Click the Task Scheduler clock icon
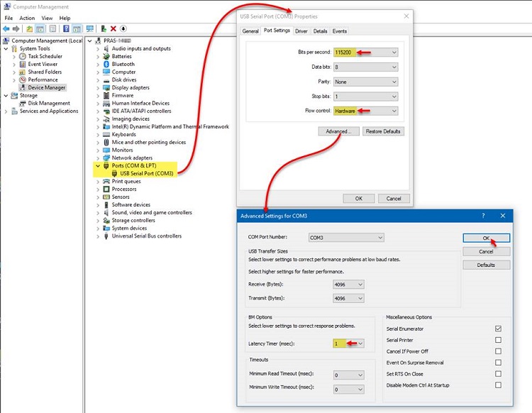The height and width of the screenshot is (413, 532). point(23,56)
